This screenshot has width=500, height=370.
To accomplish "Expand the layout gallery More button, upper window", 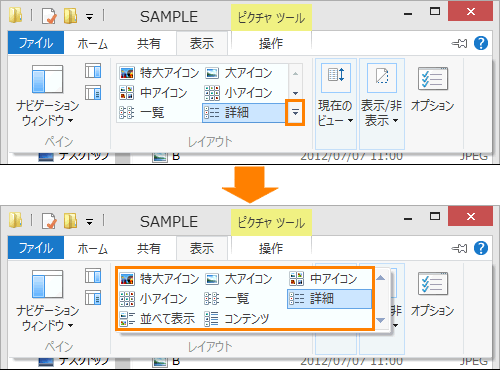I will point(295,113).
